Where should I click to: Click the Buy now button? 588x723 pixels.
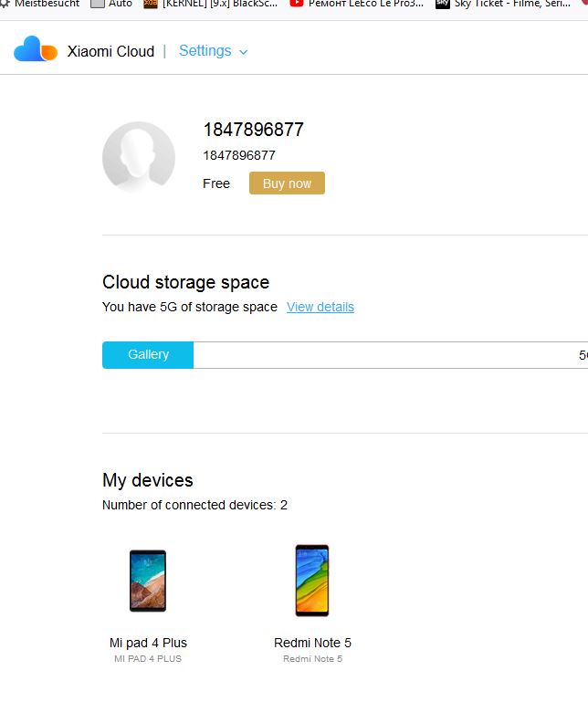287,183
